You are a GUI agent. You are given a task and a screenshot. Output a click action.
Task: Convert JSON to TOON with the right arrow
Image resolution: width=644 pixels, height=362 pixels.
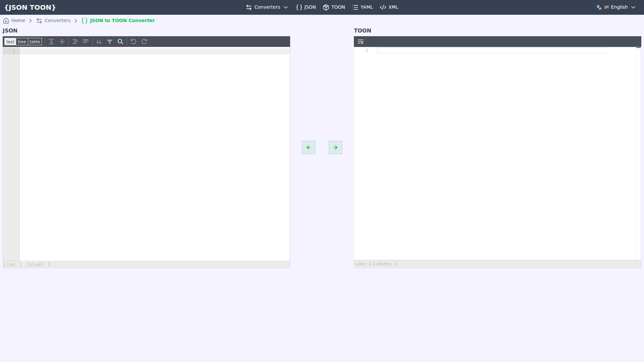point(335,147)
